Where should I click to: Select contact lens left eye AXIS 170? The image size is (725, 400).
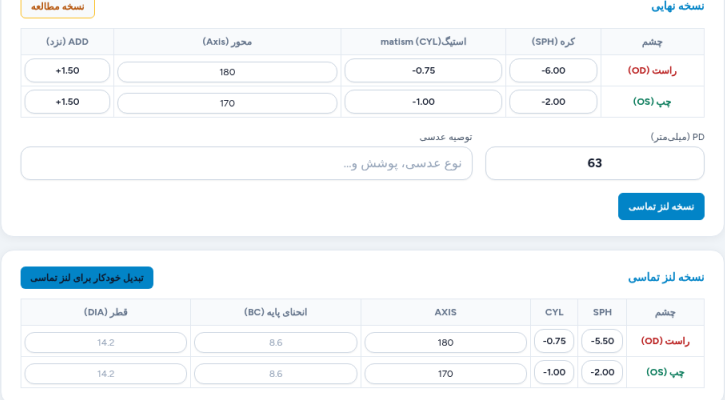pyautogui.click(x=445, y=374)
